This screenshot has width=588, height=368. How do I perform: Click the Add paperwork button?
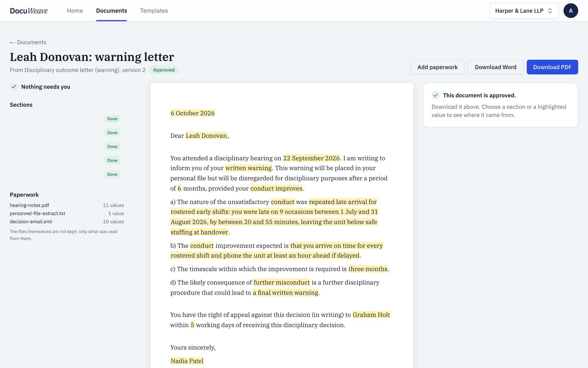click(x=437, y=67)
